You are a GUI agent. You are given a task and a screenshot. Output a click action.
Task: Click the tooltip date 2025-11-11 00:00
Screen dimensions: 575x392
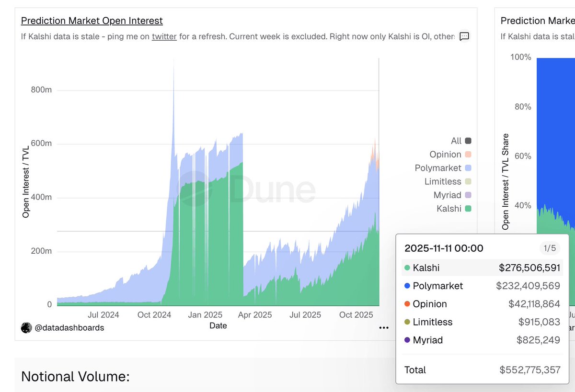[x=444, y=248]
